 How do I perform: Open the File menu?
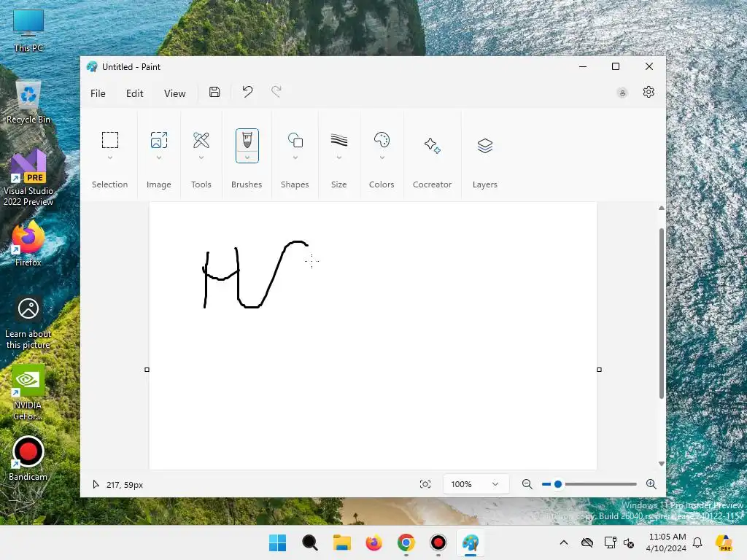pyautogui.click(x=98, y=93)
